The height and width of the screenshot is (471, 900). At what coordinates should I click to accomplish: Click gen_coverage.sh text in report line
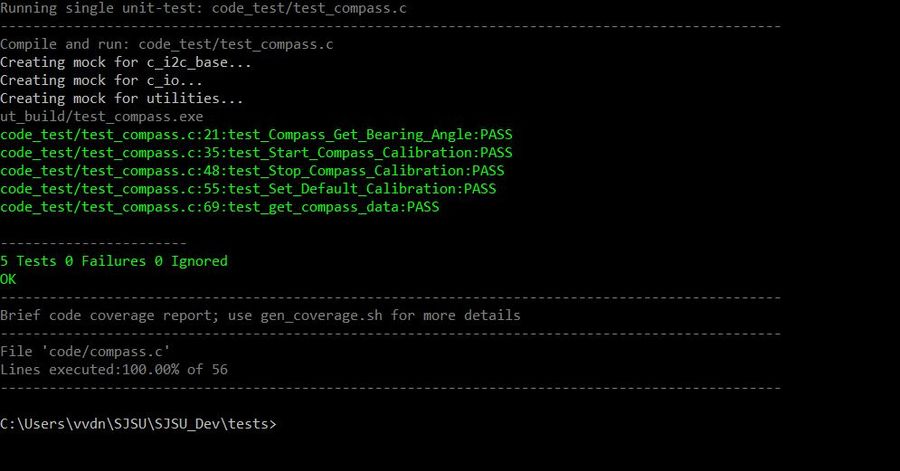coord(321,316)
